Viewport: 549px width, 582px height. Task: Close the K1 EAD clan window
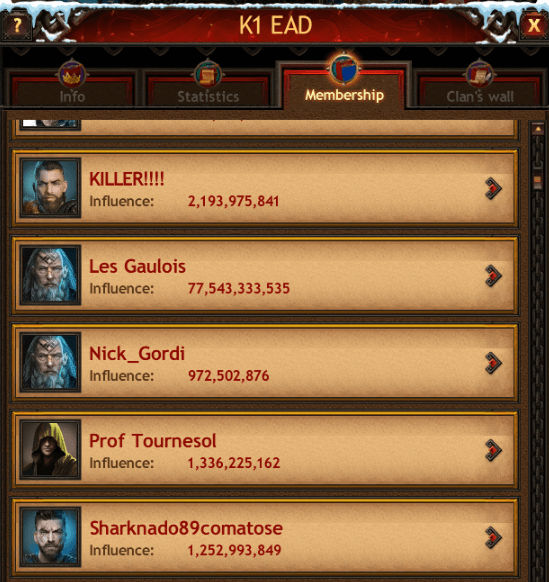coord(534,25)
